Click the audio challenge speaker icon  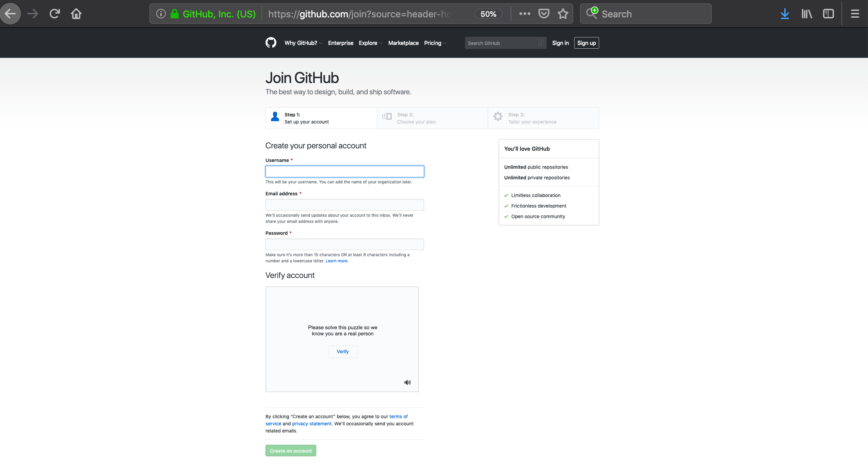[407, 382]
